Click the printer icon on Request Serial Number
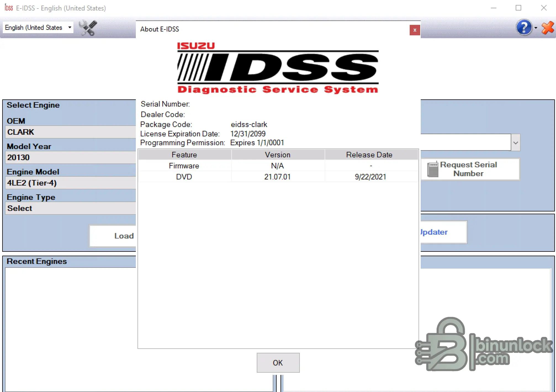This screenshot has width=556, height=392. [x=433, y=169]
